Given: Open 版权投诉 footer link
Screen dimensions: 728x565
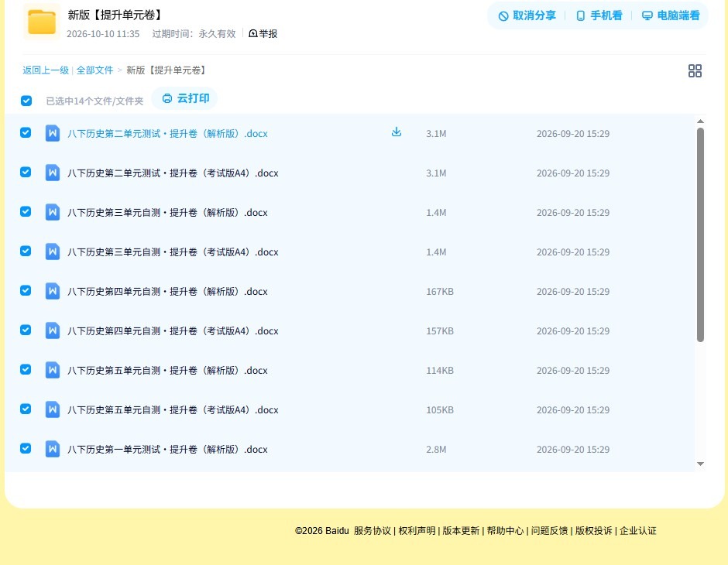Looking at the screenshot, I should point(593,531).
